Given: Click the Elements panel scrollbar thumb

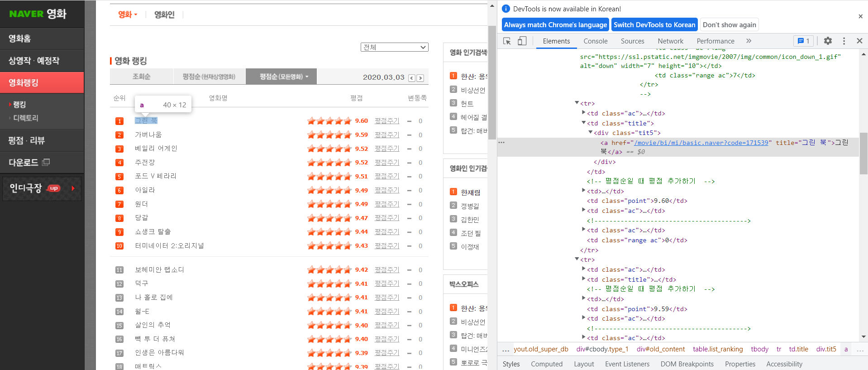Looking at the screenshot, I should click(863, 153).
